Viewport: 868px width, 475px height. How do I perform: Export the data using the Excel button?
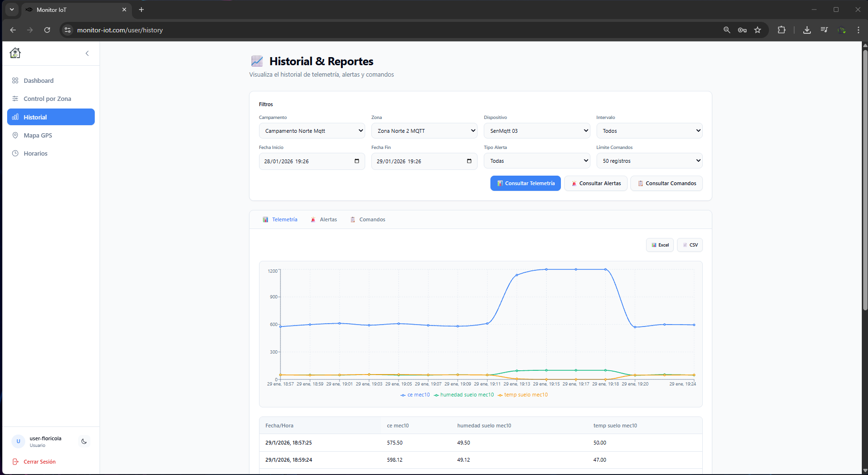point(659,245)
